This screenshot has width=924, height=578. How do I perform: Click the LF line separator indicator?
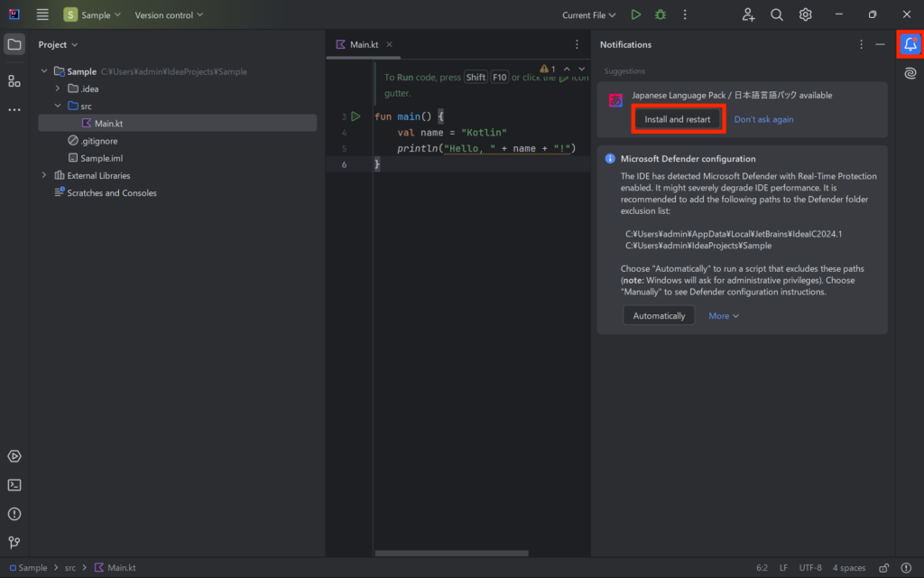pyautogui.click(x=783, y=568)
